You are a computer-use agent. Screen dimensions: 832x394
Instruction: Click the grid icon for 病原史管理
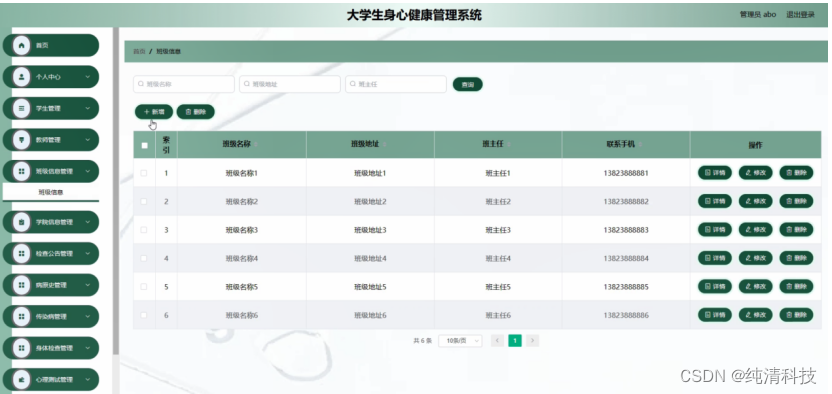(21, 285)
